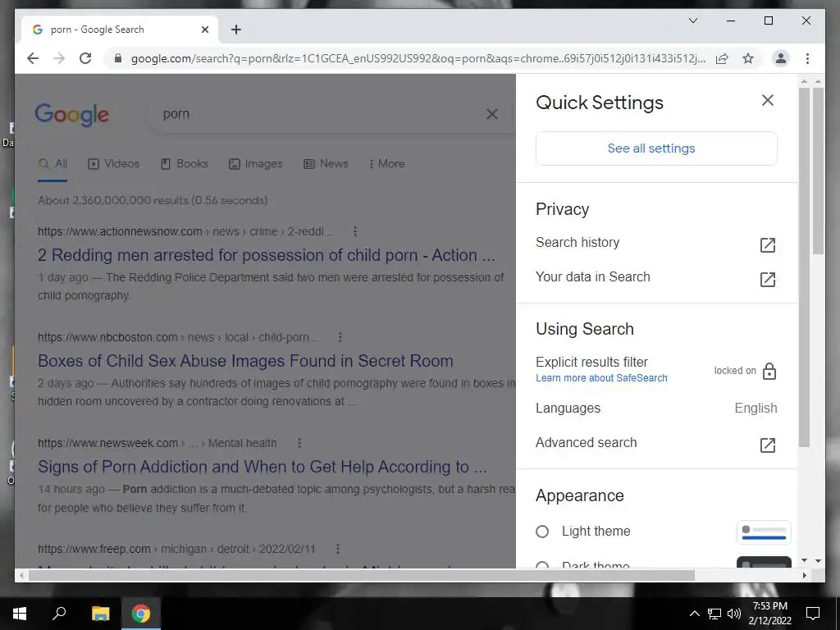Viewport: 840px width, 630px height.
Task: Switch to the News tab
Action: pyautogui.click(x=326, y=164)
